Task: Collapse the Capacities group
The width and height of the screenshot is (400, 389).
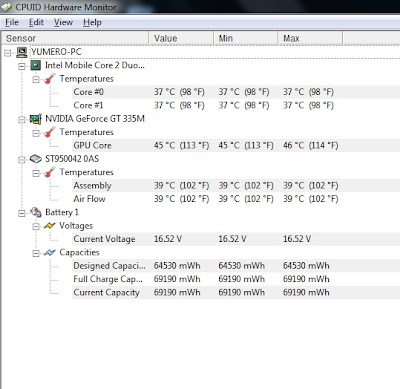Action: click(x=36, y=253)
